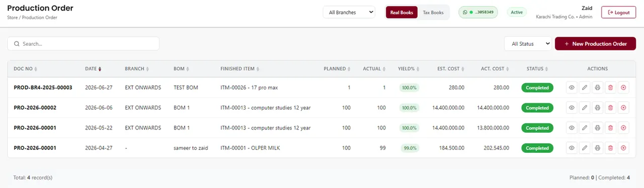The height and width of the screenshot is (188, 644).
Task: Delete order PROD-BR4-2025-00003 using trash icon
Action: click(610, 87)
